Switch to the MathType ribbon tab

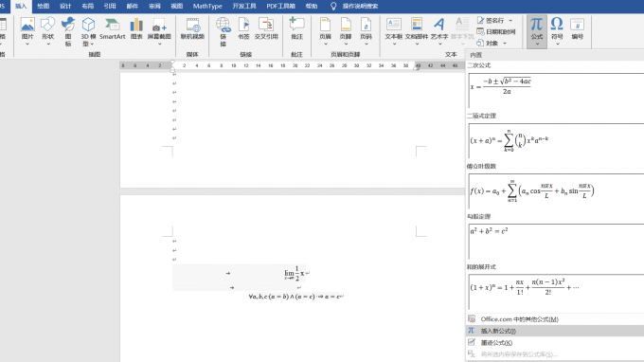click(x=207, y=7)
